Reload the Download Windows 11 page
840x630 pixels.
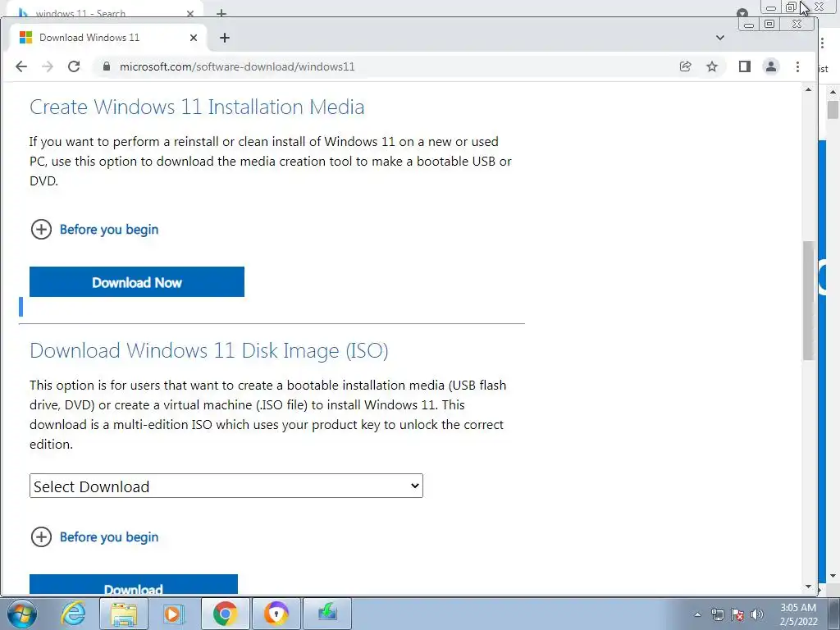point(74,66)
